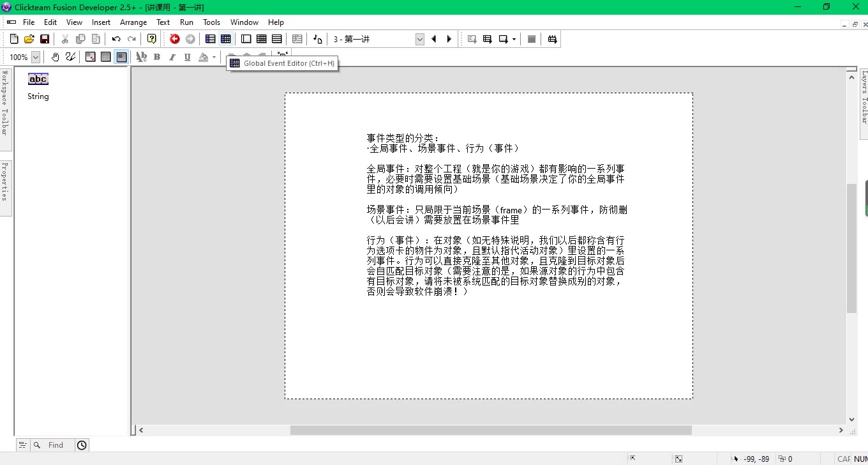Run the application from the toolbar
The height and width of the screenshot is (465, 868).
[470, 38]
